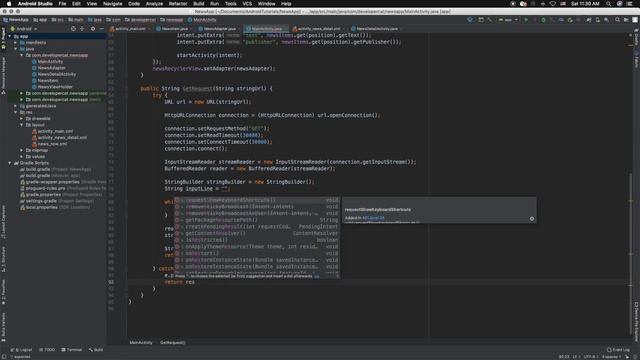This screenshot has height=360, width=640.
Task: Collapse the Gradle Scripts node
Action: click(x=10, y=163)
